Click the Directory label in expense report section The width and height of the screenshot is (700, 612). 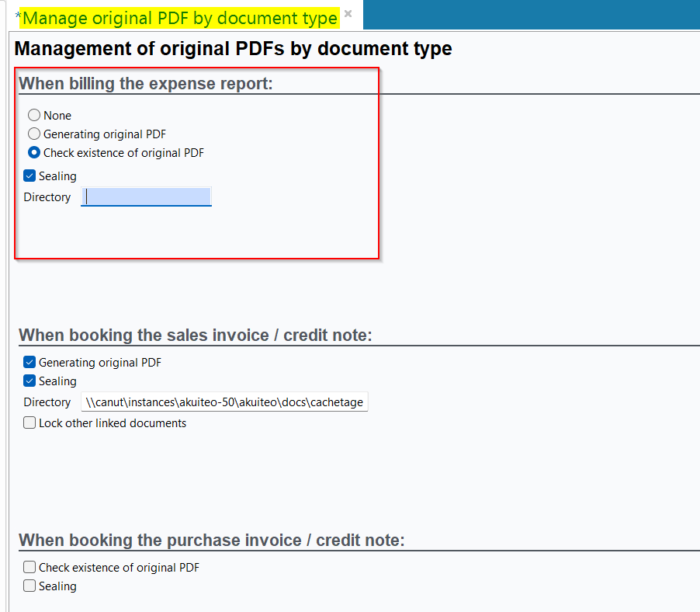[x=47, y=197]
